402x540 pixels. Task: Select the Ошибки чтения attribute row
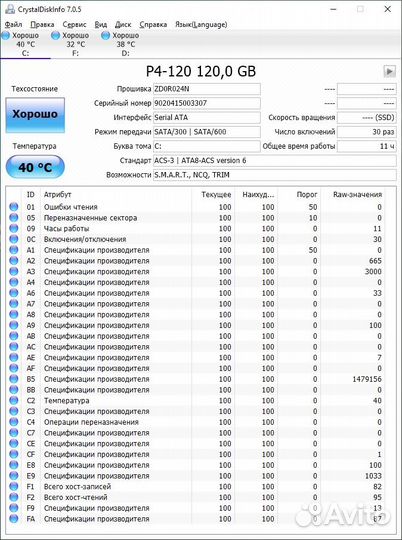click(196, 207)
